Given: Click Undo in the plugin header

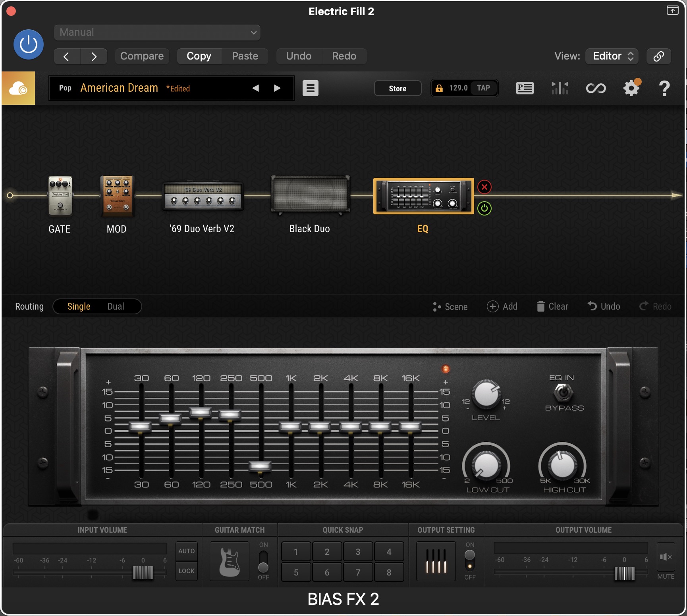Looking at the screenshot, I should pyautogui.click(x=299, y=56).
